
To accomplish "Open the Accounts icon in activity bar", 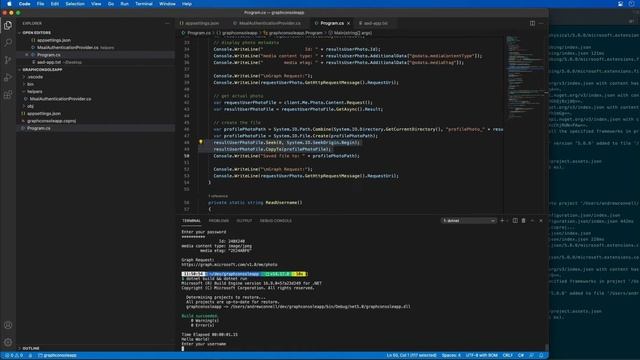I will (x=8, y=325).
